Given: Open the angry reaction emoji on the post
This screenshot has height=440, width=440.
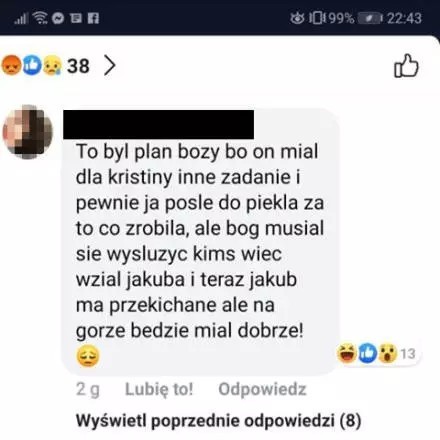Looking at the screenshot, I should [x=11, y=65].
